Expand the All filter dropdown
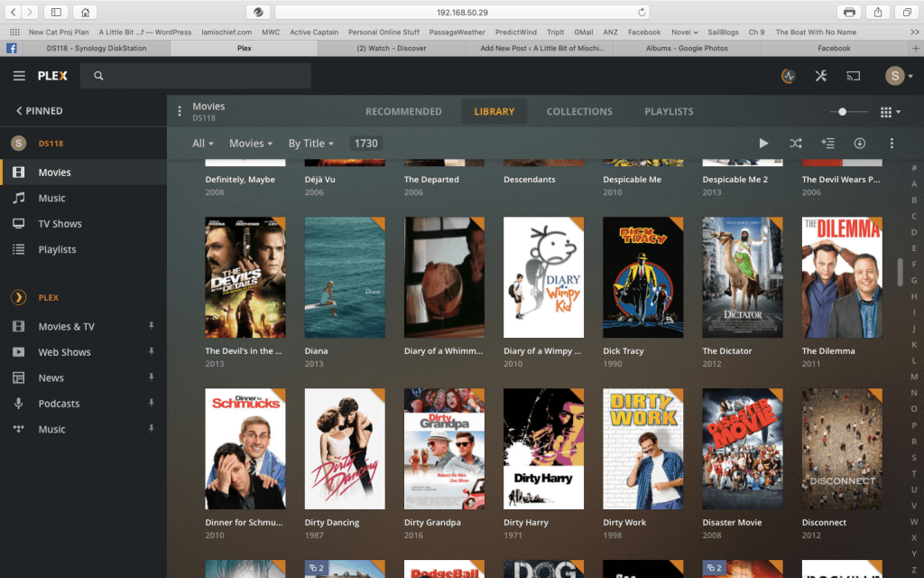 click(203, 143)
